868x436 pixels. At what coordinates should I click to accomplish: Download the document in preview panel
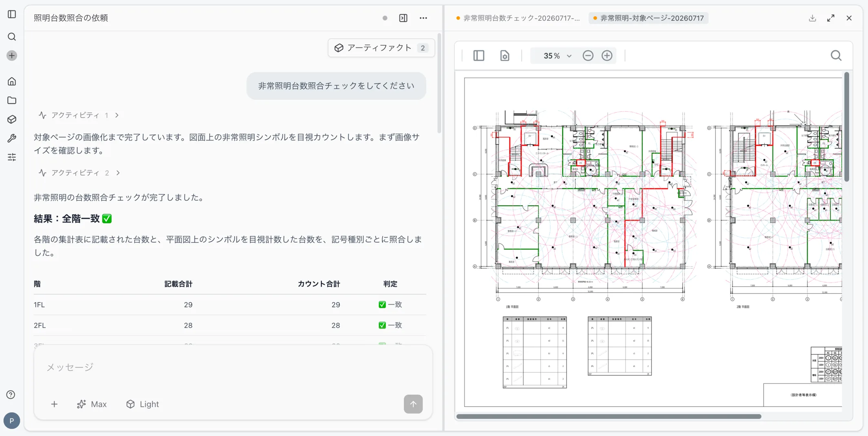[x=813, y=18]
